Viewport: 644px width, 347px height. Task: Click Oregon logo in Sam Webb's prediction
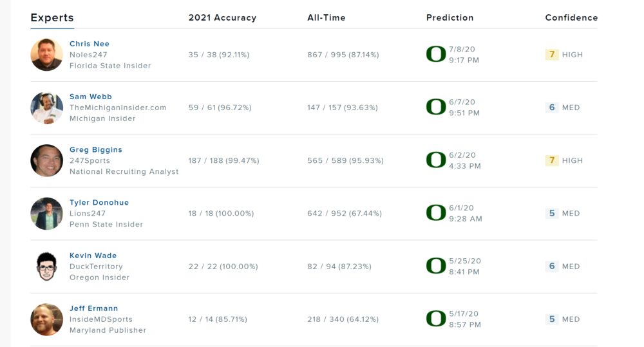(x=436, y=108)
